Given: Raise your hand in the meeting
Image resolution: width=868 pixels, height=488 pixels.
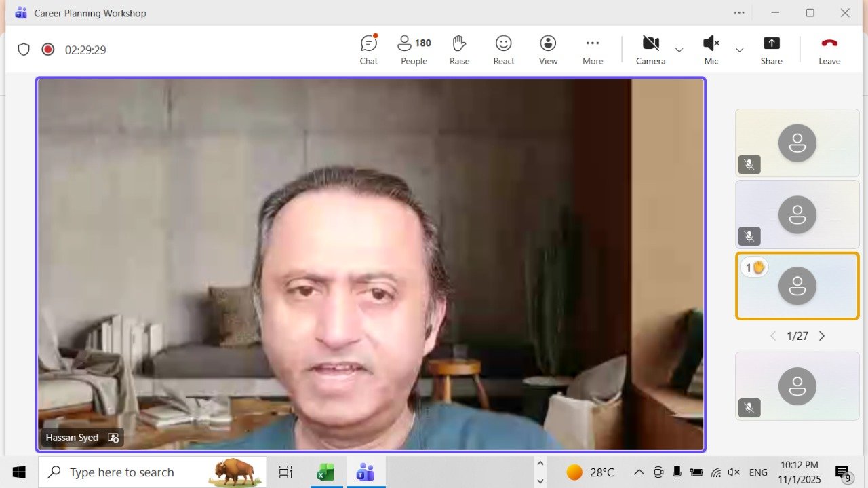Looking at the screenshot, I should coord(459,50).
